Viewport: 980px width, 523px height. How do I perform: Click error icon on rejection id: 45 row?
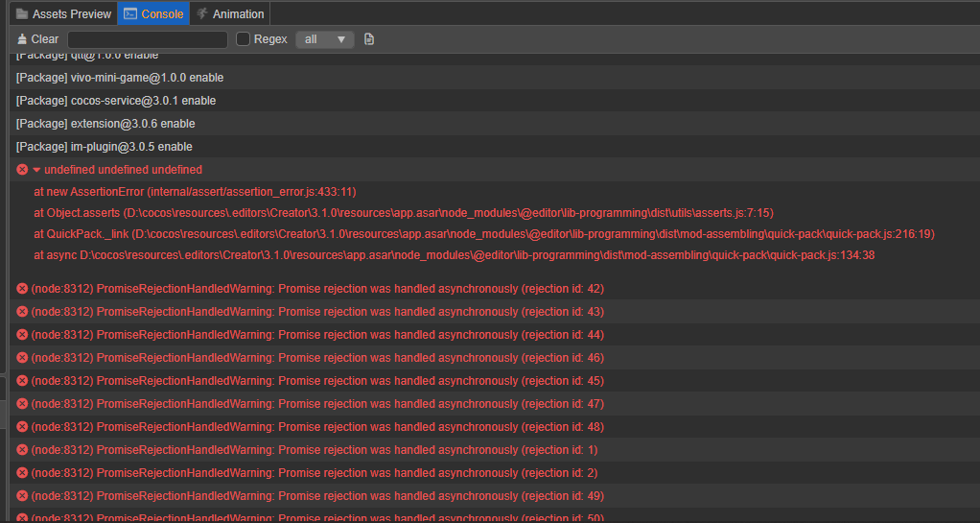22,380
